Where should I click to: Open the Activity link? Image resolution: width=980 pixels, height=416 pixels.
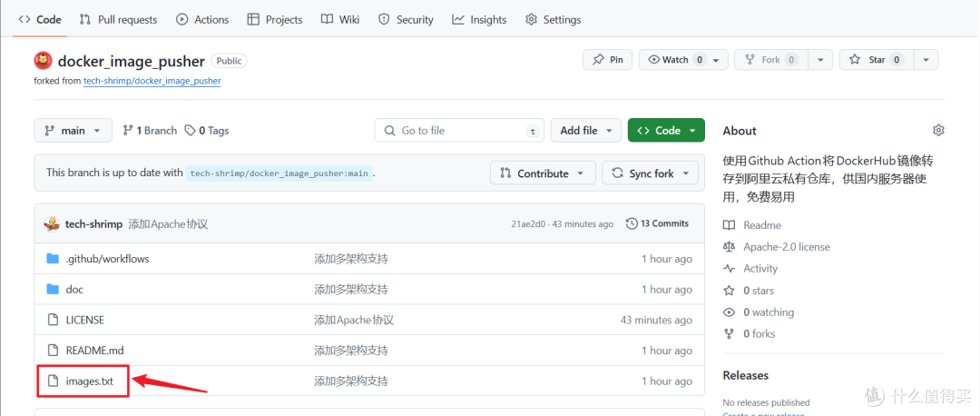point(750,268)
